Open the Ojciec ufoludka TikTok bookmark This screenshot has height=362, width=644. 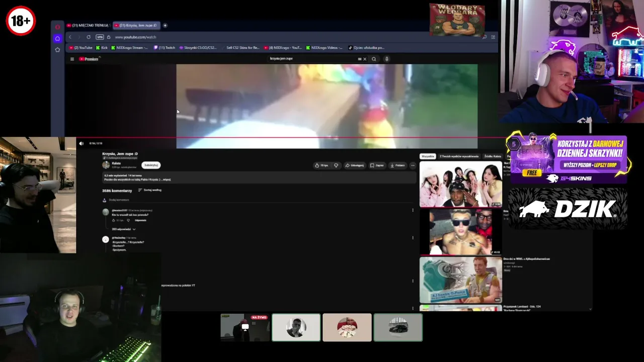point(367,48)
